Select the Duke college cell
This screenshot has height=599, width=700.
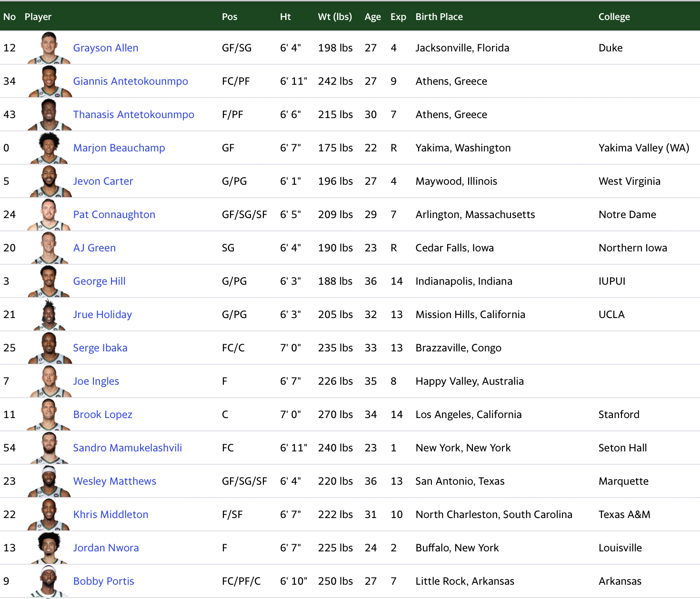click(610, 48)
